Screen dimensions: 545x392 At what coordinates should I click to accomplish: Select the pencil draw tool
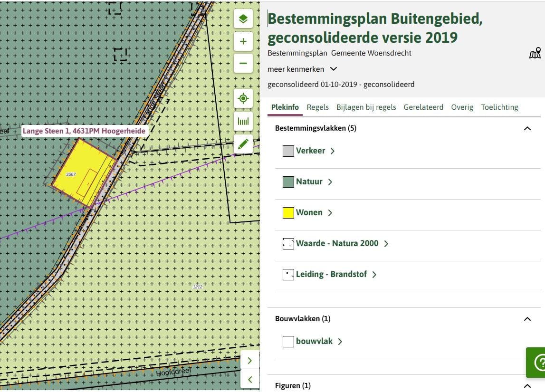pos(243,144)
